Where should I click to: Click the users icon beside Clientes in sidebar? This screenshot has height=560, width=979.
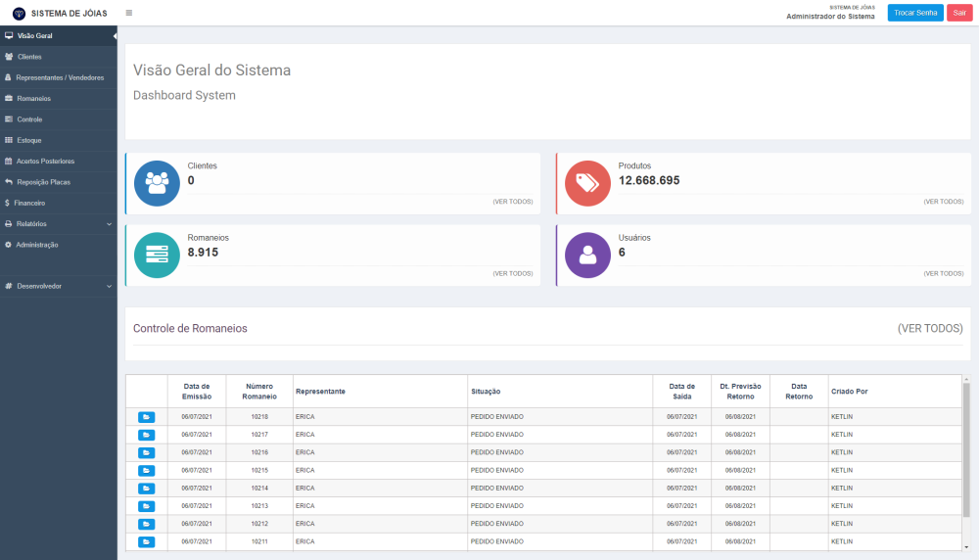tap(9, 57)
